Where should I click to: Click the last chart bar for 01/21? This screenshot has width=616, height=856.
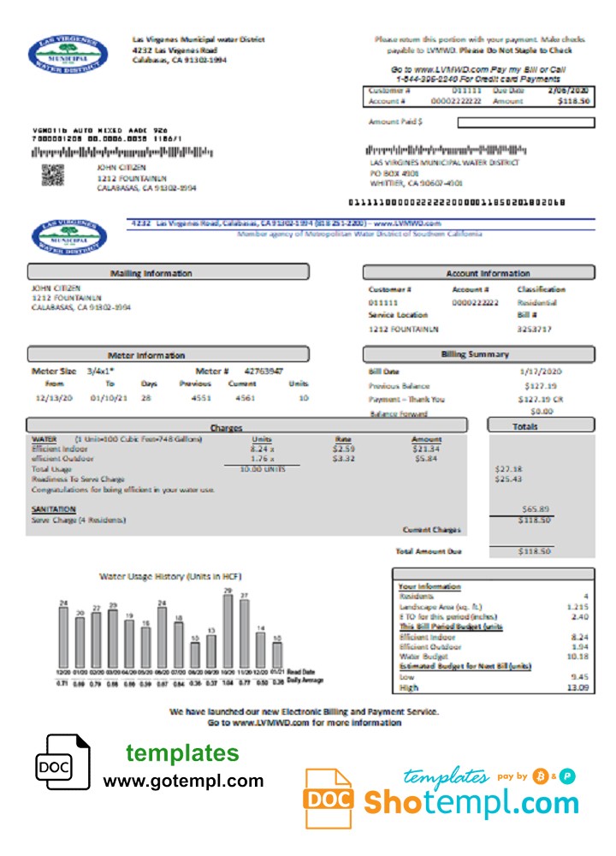[277, 655]
